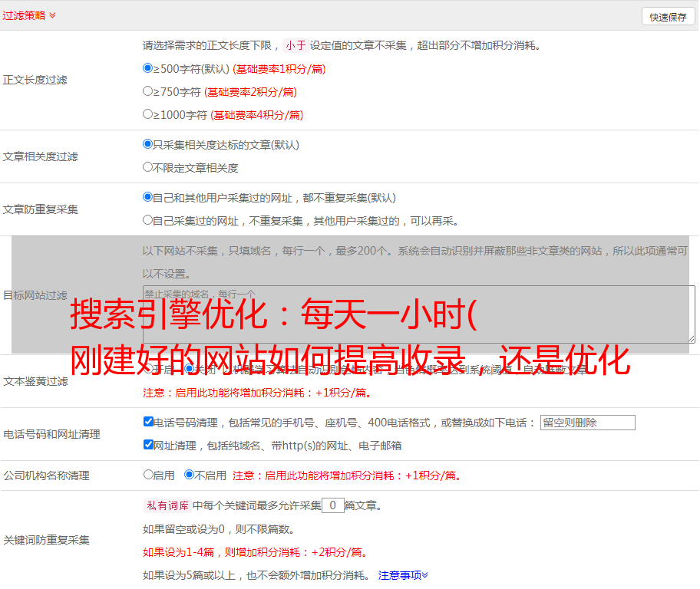Click the 禁止采集的域名 textarea
The width and height of the screenshot is (700, 589).
coord(419,314)
